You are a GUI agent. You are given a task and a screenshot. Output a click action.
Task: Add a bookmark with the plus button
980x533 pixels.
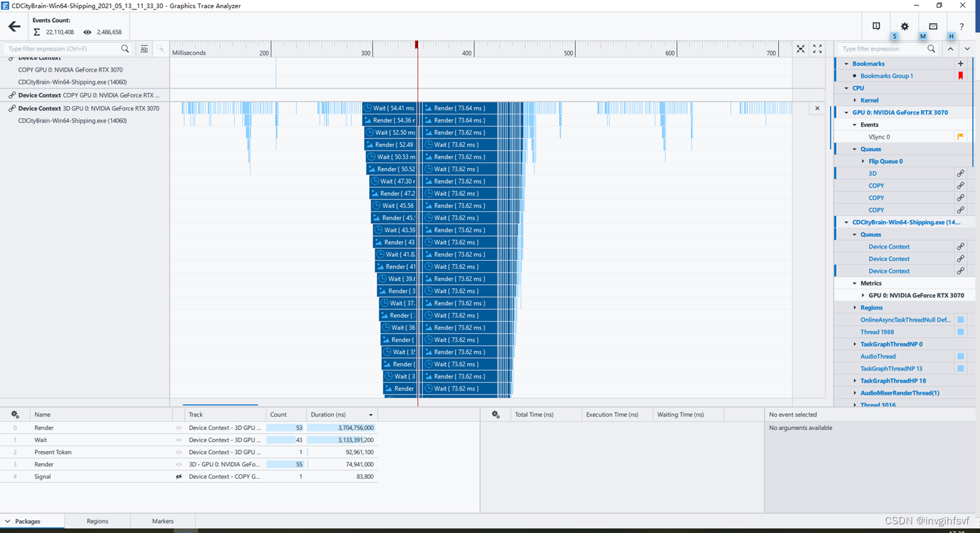(x=961, y=63)
